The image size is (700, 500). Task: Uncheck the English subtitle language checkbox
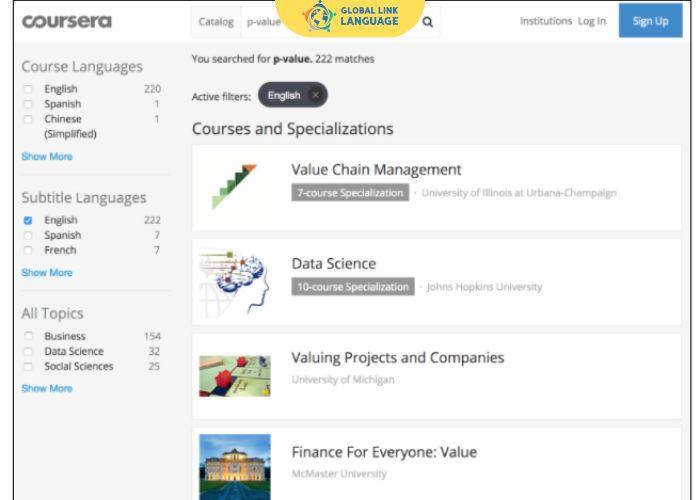[x=28, y=220]
